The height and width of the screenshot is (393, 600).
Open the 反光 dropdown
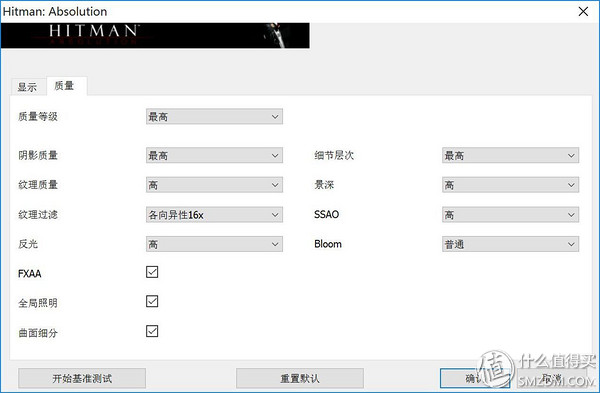coord(214,244)
